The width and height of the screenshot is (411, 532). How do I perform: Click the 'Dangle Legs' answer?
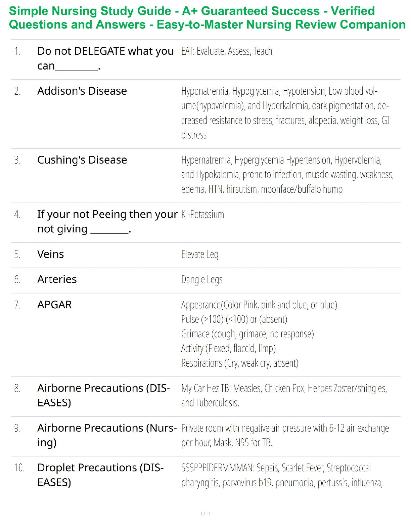click(202, 280)
